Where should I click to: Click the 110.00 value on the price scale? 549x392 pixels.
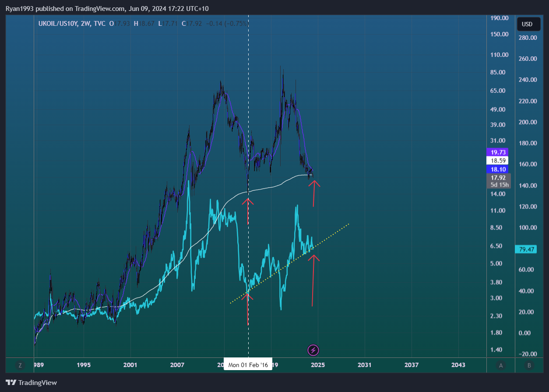coord(499,55)
